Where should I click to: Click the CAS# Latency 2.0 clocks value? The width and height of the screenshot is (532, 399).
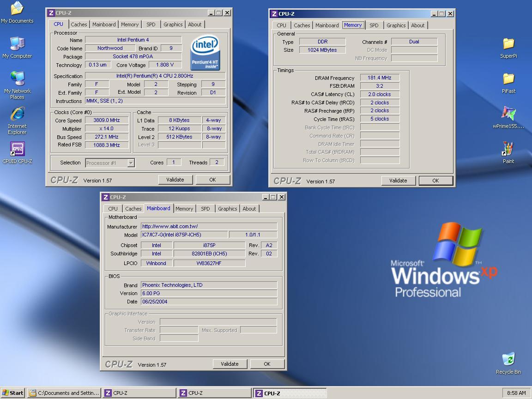[x=380, y=94]
